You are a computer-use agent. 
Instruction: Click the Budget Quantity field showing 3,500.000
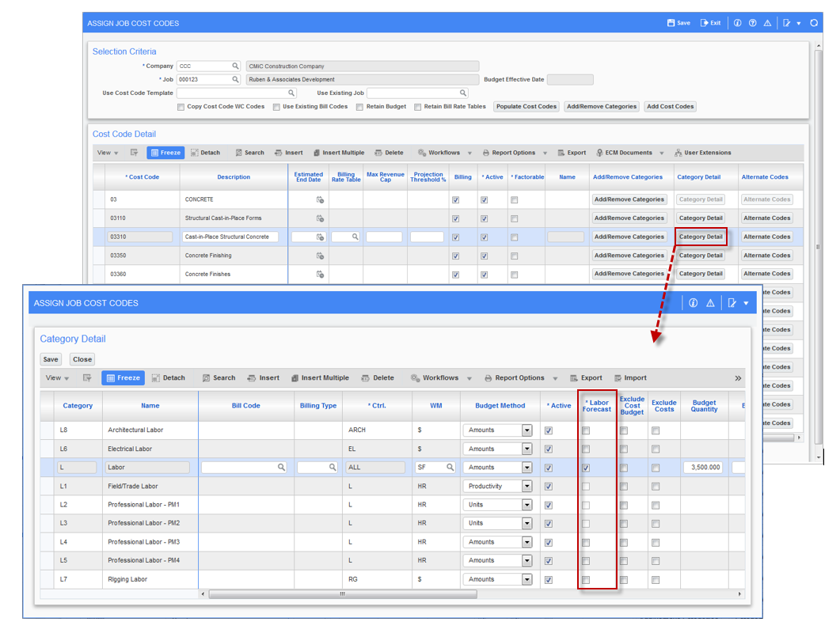[x=703, y=468]
